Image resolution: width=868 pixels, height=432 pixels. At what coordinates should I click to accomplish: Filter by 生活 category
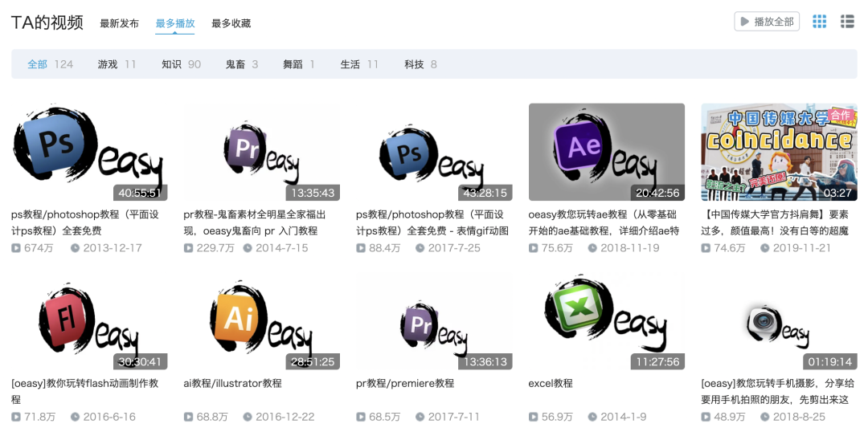(359, 64)
